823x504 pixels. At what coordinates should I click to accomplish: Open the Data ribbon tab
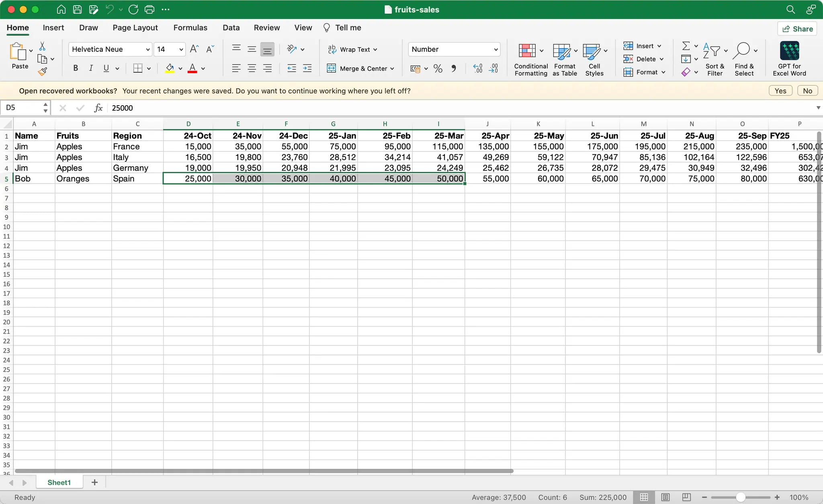231,27
